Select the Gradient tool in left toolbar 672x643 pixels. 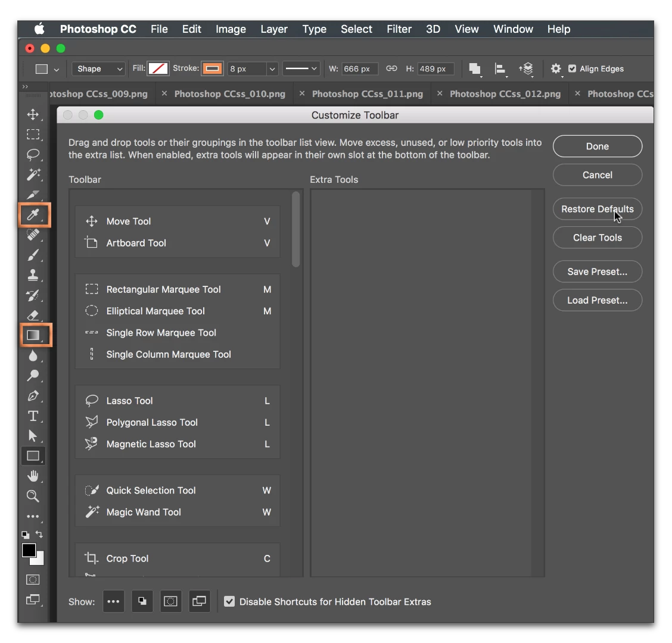pyautogui.click(x=33, y=335)
